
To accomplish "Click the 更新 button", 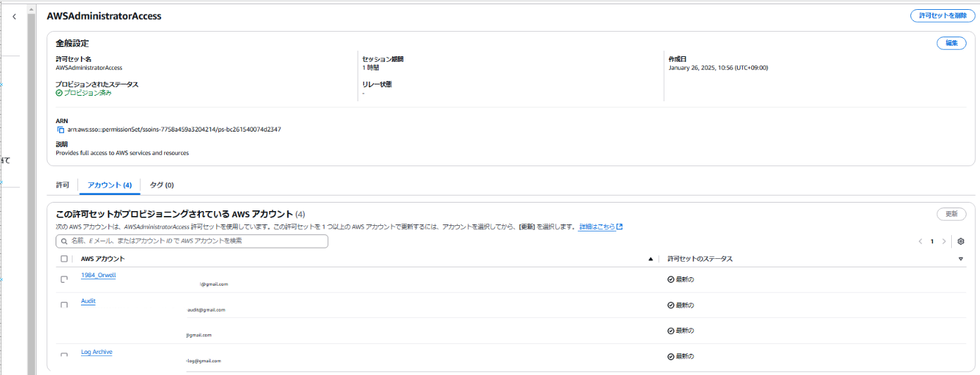I will coord(951,214).
